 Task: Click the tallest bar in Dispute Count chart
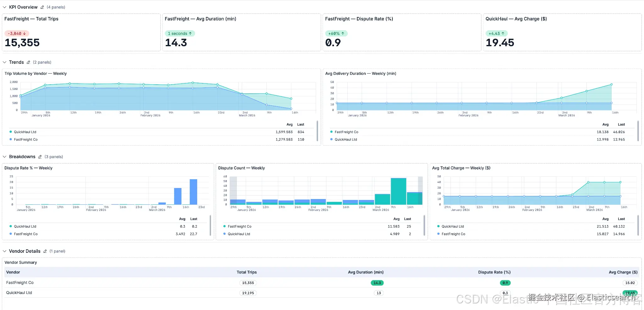[398, 191]
